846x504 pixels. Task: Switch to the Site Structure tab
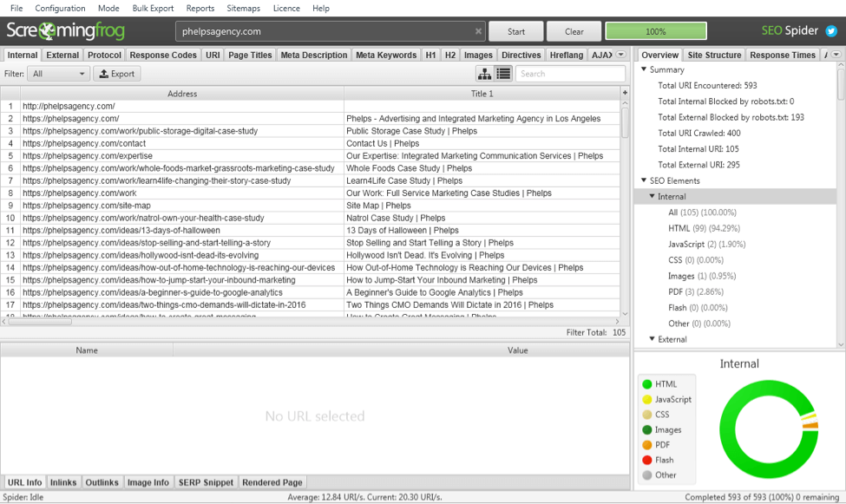click(x=714, y=55)
